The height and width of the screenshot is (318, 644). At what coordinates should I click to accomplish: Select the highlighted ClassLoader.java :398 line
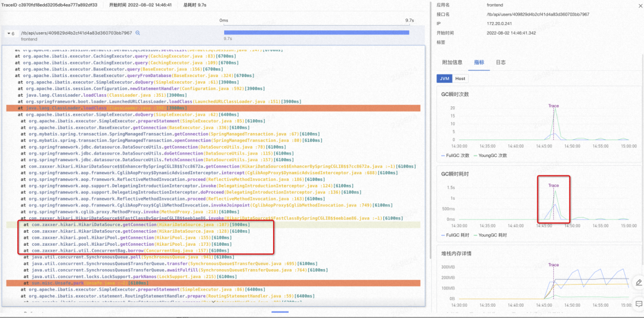(x=213, y=108)
